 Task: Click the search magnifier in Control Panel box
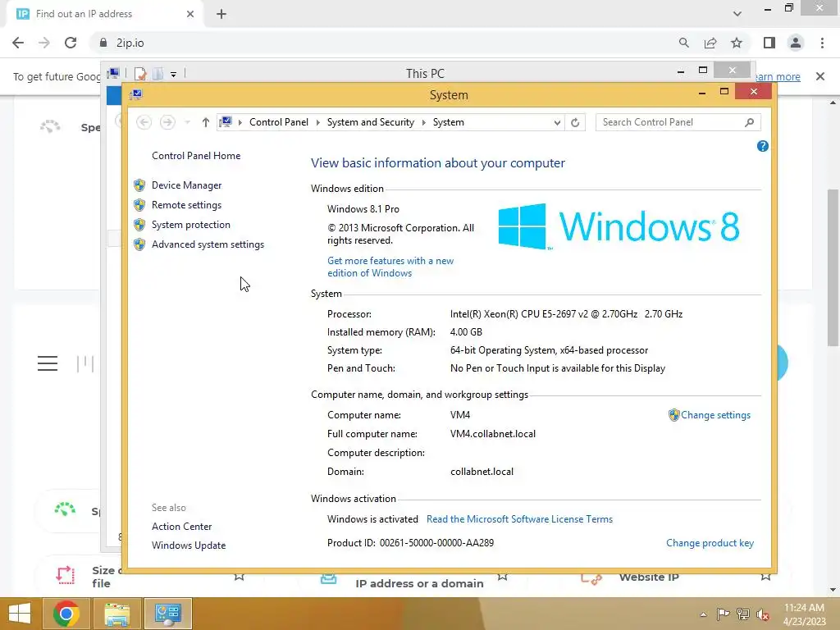point(750,123)
